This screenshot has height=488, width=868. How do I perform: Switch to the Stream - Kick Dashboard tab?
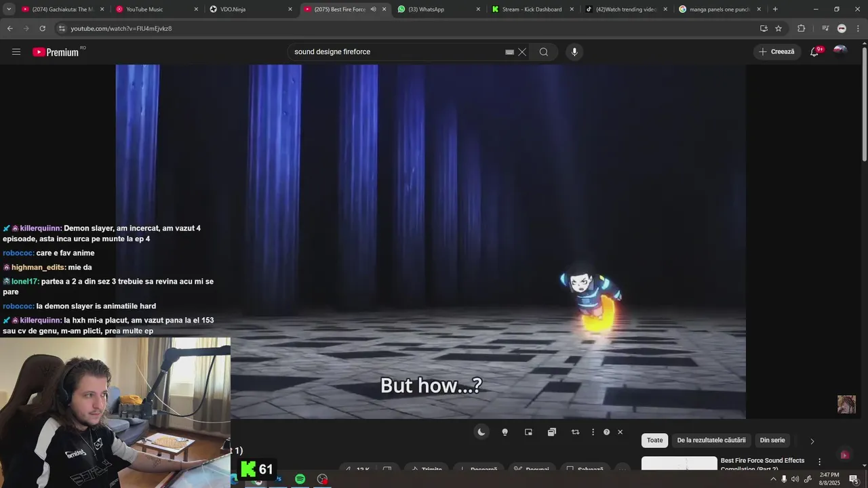(x=533, y=9)
